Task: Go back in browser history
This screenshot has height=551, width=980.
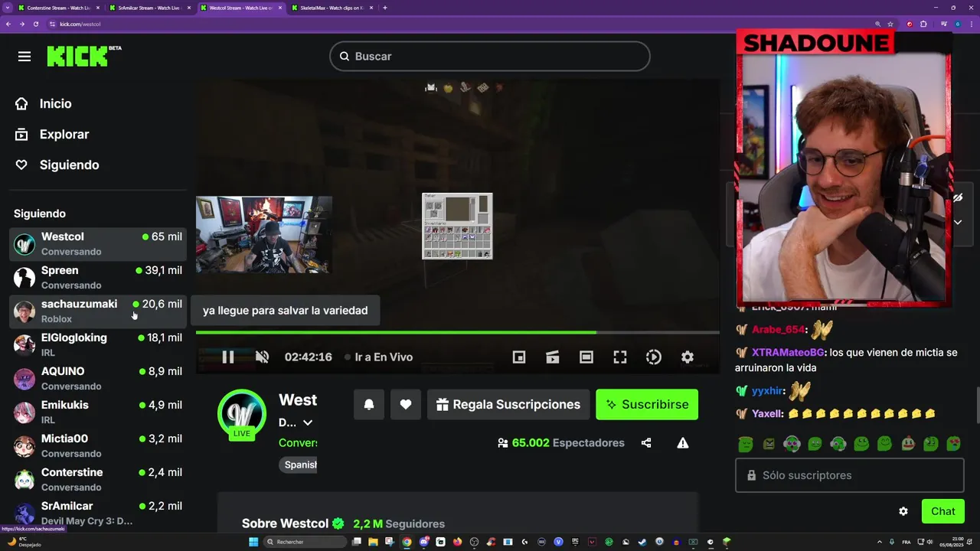Action: pos(8,24)
